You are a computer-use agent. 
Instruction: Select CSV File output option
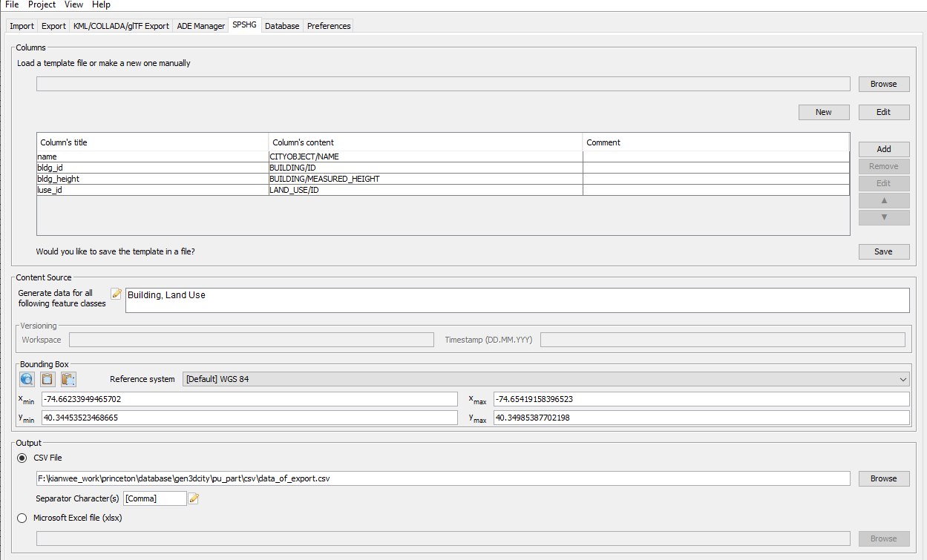click(x=22, y=458)
